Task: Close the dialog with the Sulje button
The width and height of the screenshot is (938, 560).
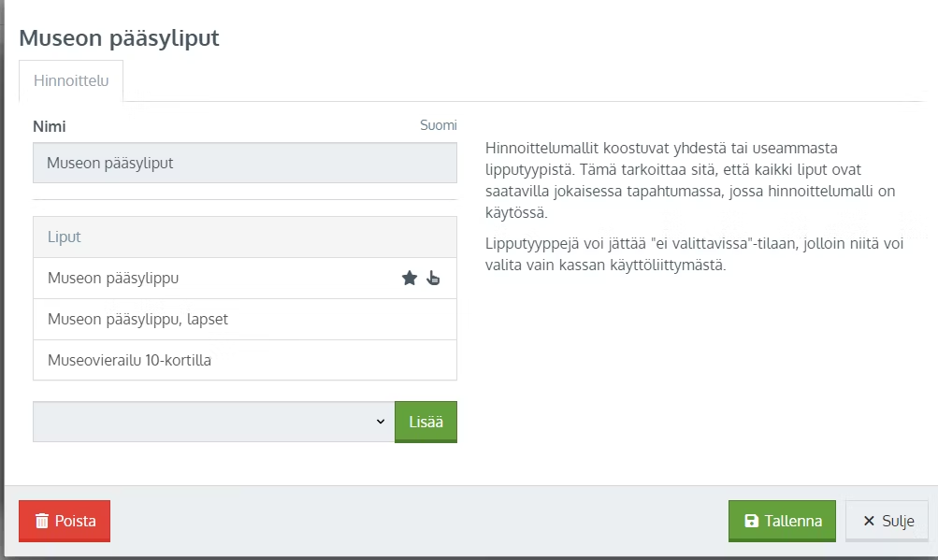Action: tap(887, 521)
